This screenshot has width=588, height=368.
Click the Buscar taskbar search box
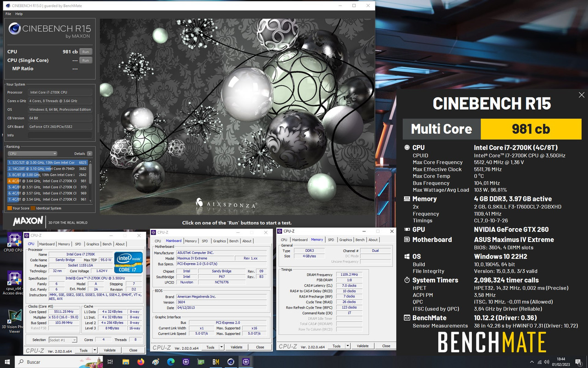[58, 362]
